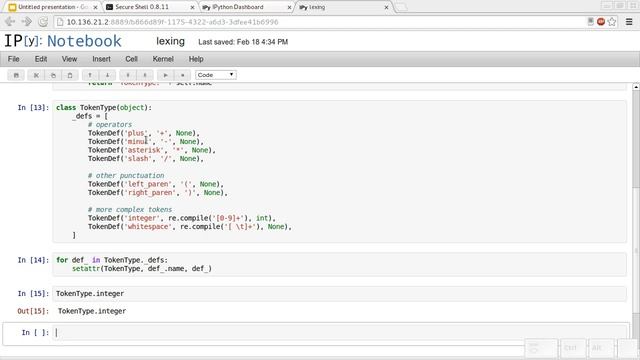Paste cell from the toolbar
This screenshot has height=360, width=640.
pos(70,75)
